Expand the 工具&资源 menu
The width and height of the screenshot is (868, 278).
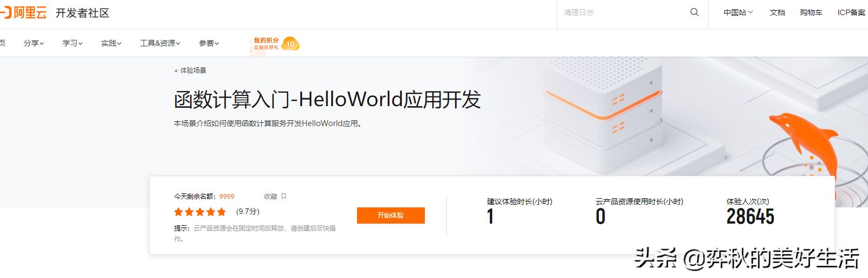(x=160, y=43)
